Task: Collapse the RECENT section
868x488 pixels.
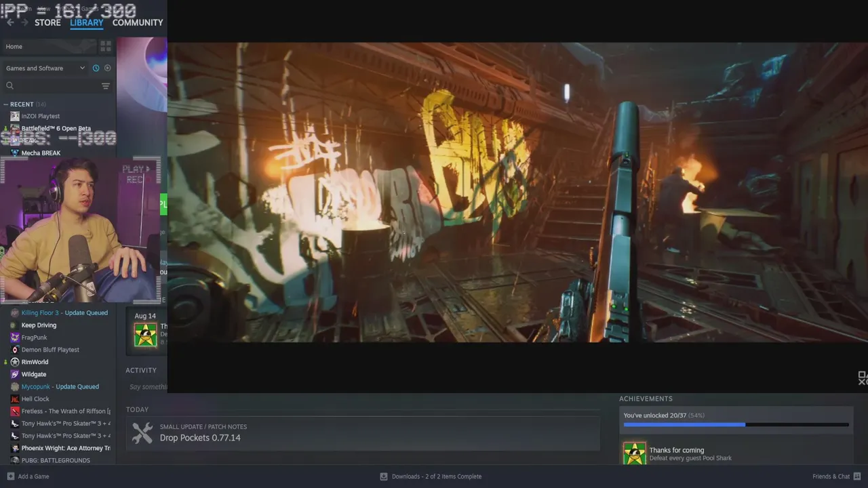Action: tap(5, 104)
